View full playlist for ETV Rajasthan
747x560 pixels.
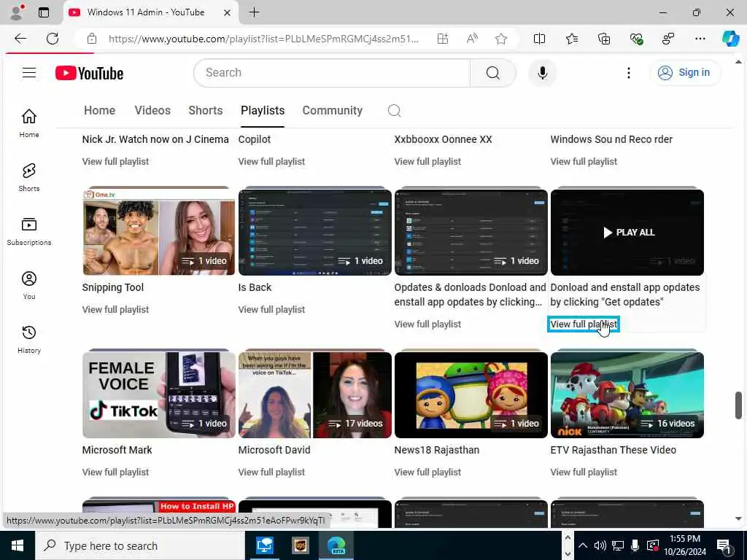click(584, 472)
